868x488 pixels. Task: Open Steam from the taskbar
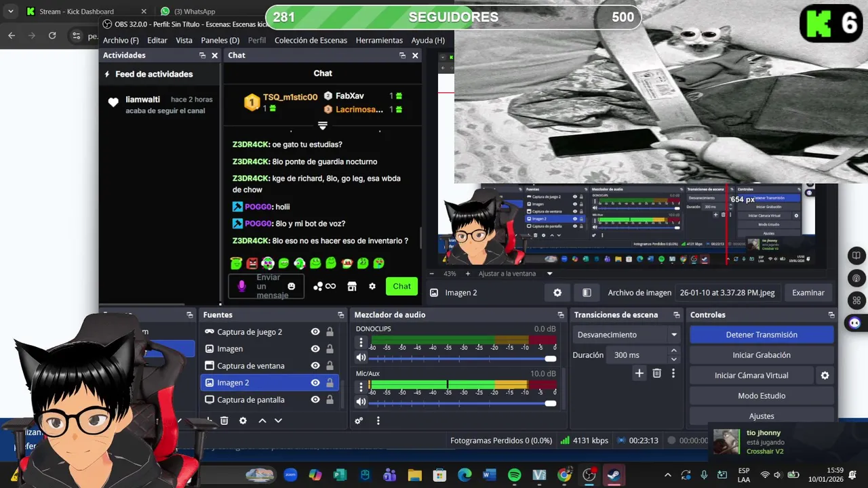614,475
